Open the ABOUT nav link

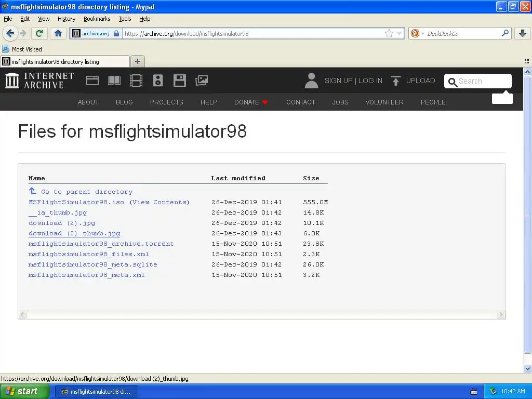pyautogui.click(x=88, y=102)
